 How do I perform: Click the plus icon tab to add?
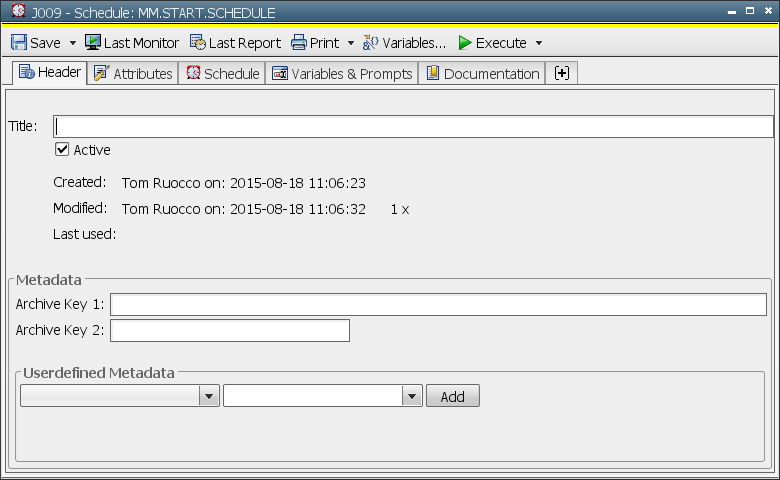tap(561, 74)
